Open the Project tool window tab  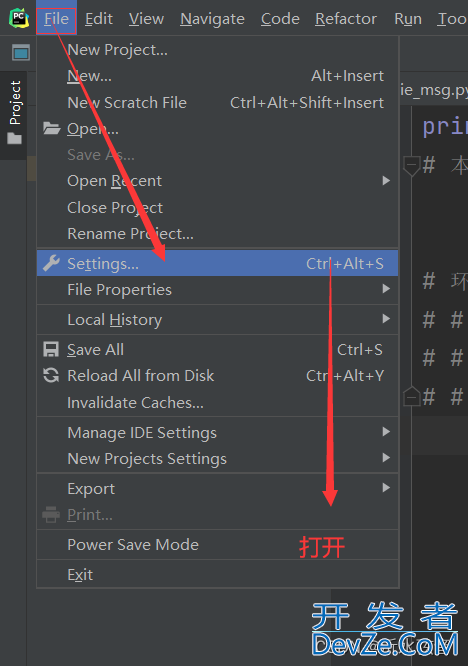(x=15, y=113)
